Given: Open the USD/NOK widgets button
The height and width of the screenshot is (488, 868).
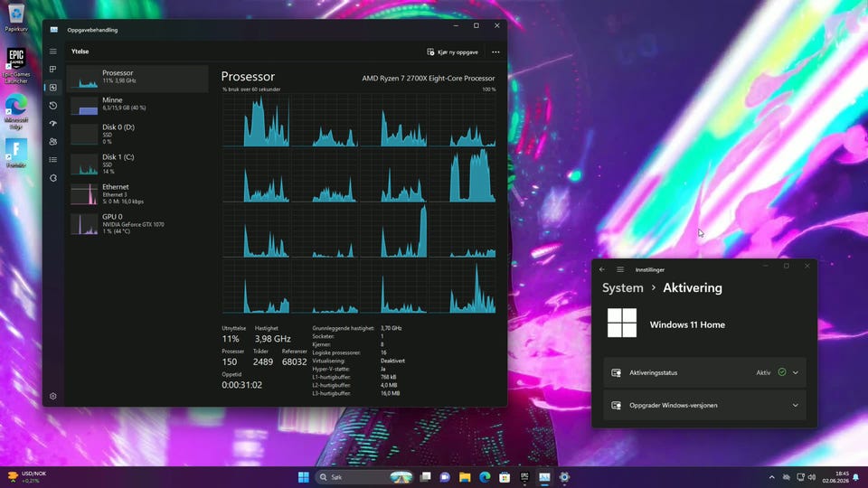Looking at the screenshot, I should (26, 477).
